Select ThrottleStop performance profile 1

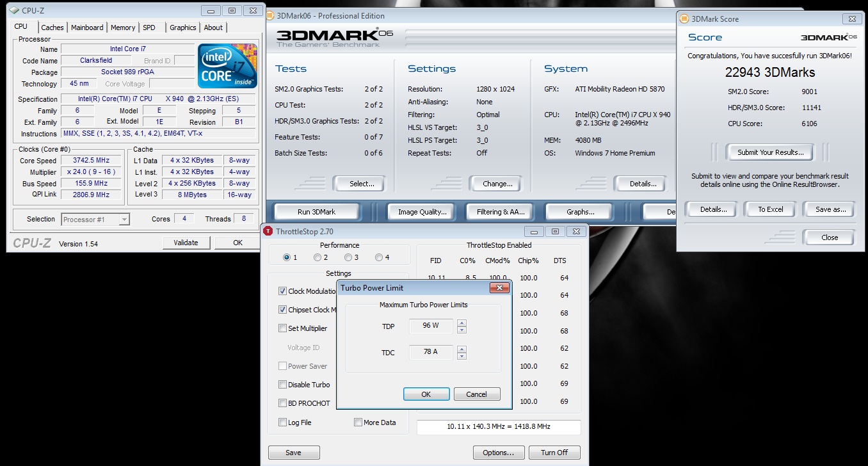(287, 257)
